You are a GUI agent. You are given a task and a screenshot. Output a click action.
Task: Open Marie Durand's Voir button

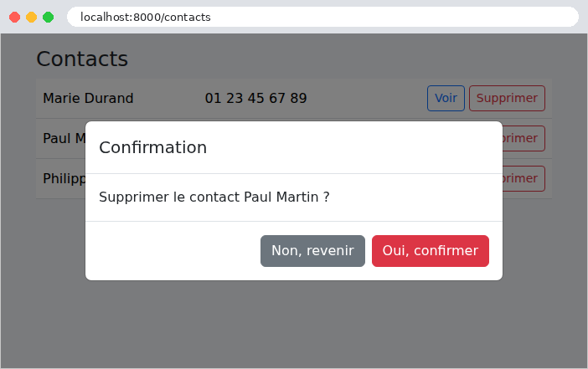pos(446,98)
